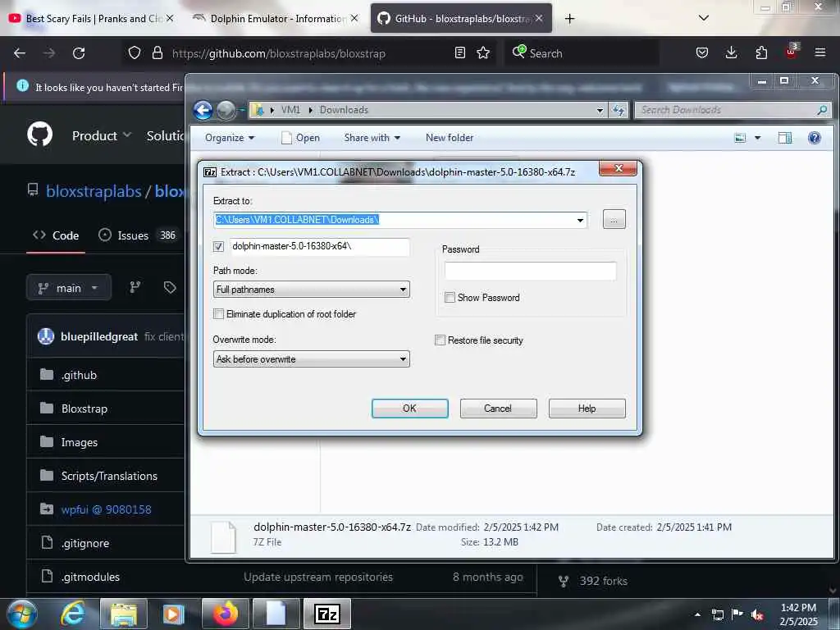Open a new Firefox tab

tap(569, 19)
